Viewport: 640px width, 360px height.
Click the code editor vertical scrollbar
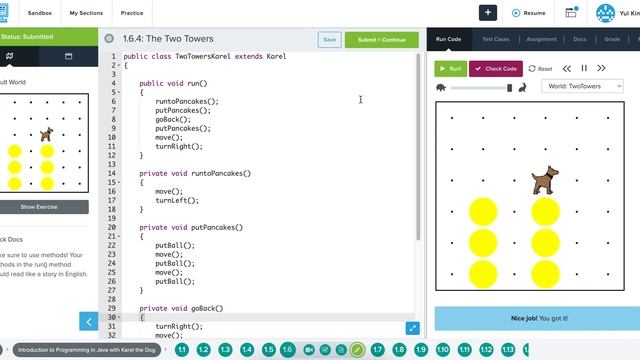[x=418, y=147]
